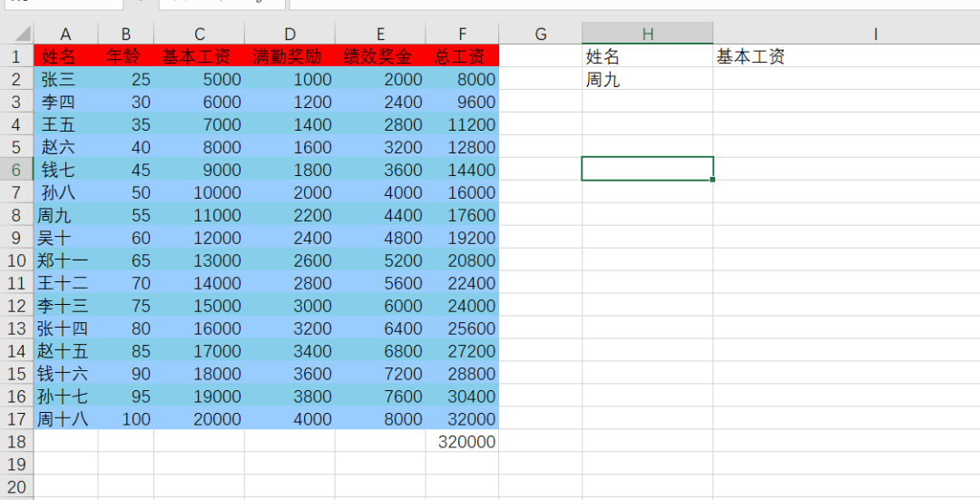Click performance bonus cell 4800
The width and height of the screenshot is (980, 500).
(x=380, y=238)
